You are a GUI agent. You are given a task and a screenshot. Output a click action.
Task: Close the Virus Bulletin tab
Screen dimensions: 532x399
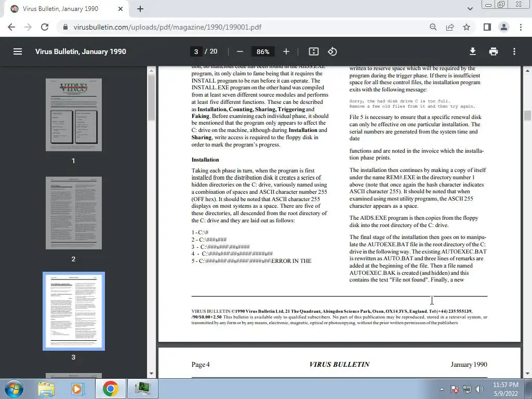pos(121,9)
